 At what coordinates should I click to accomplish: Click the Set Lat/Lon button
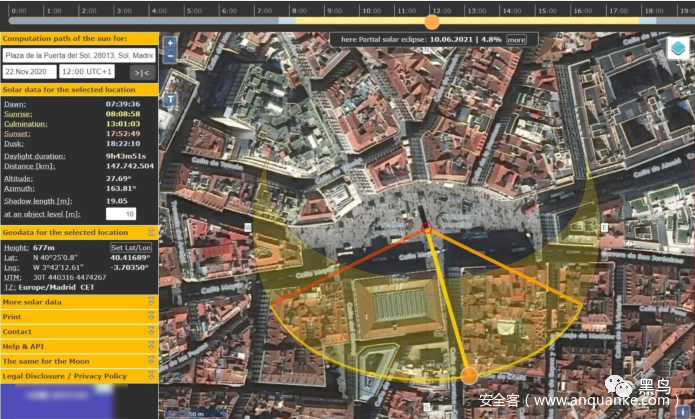[x=131, y=247]
